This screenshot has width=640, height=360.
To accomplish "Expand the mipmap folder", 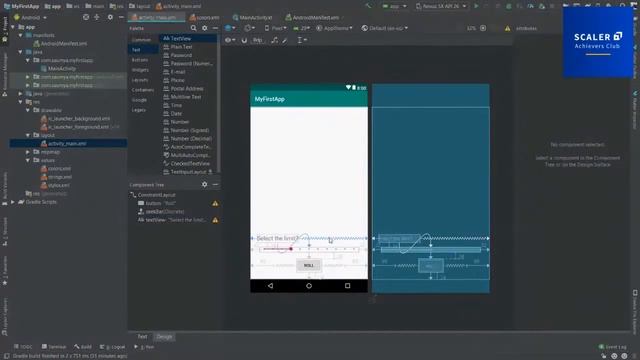I will click(28, 152).
